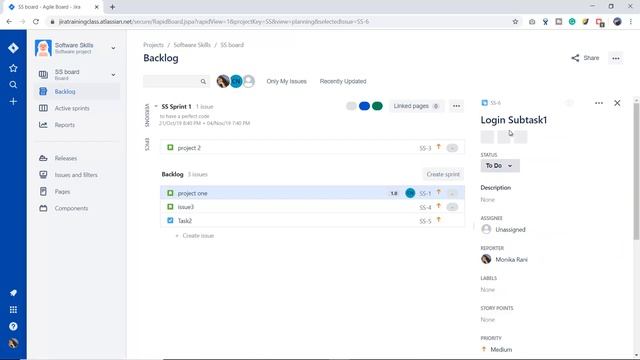The image size is (640, 360).
Task: Open the SS Sprint 1 more actions menu
Action: (456, 106)
